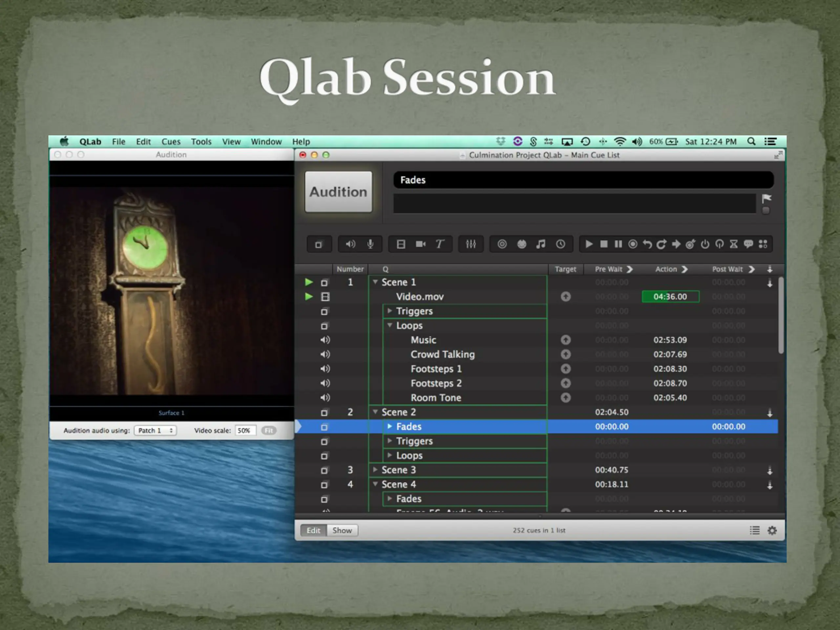Toggle the Scene 4 continue-mode arrow
The width and height of the screenshot is (840, 630).
point(770,485)
